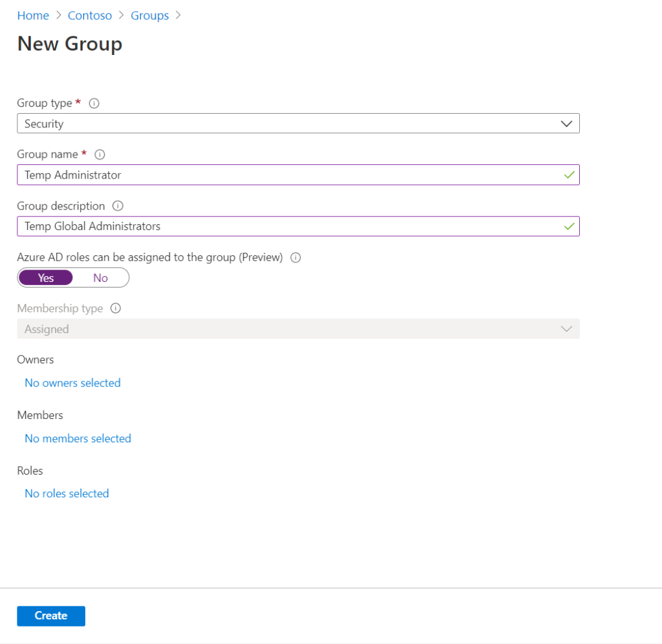Click the required asterisk on Group type

pos(79,102)
